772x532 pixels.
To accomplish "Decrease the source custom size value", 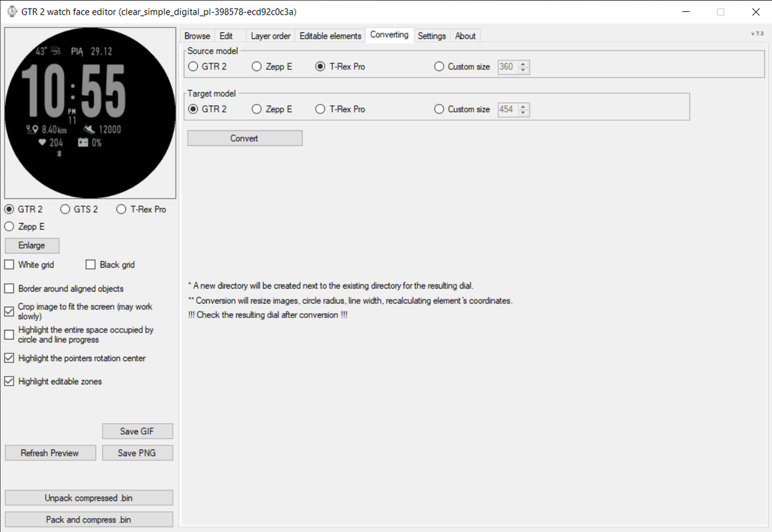I will coord(524,70).
